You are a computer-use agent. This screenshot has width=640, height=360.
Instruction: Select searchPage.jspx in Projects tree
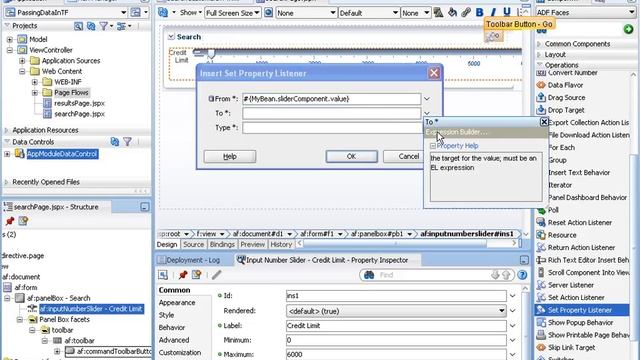click(79, 114)
